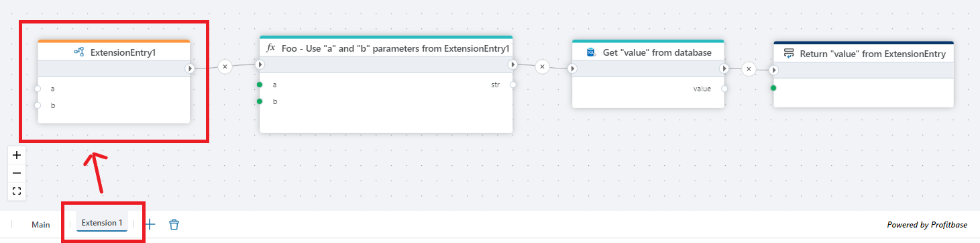
Task: Remove connection between Foo and Get value
Action: pos(543,66)
